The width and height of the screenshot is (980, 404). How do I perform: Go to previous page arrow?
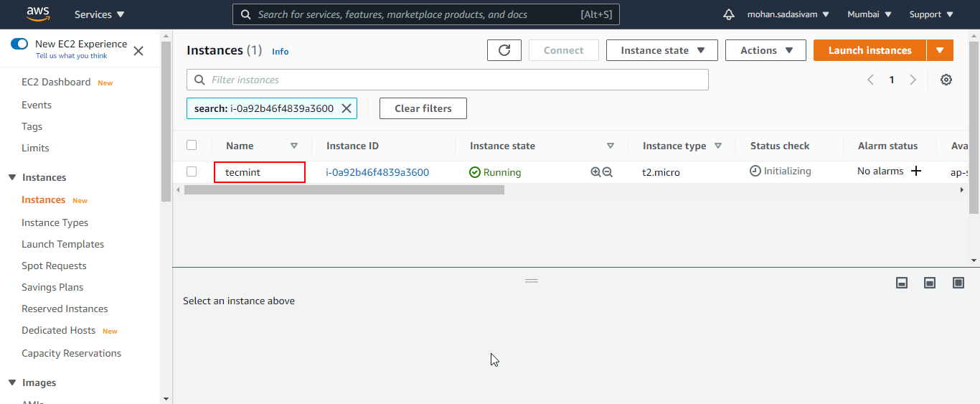point(870,80)
